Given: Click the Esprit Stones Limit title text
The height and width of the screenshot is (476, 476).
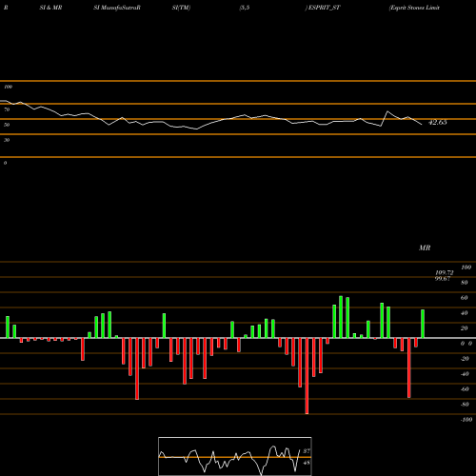Looking at the screenshot, I should 414,8.
